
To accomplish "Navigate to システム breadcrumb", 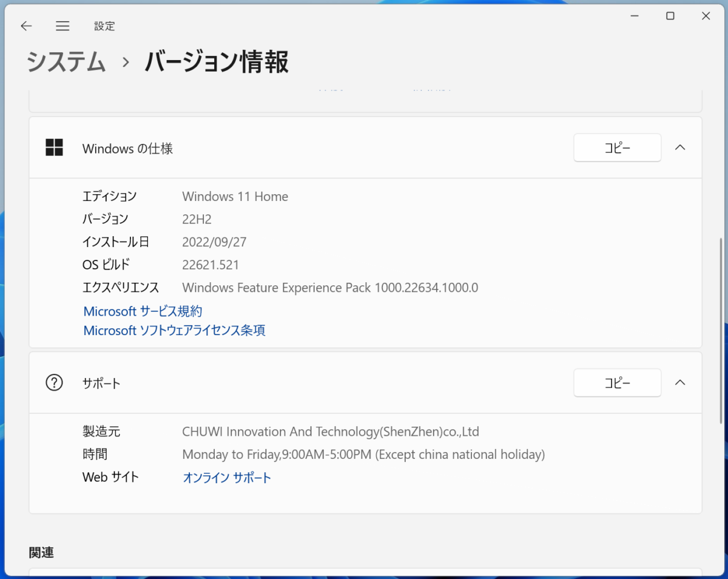I will tap(66, 62).
